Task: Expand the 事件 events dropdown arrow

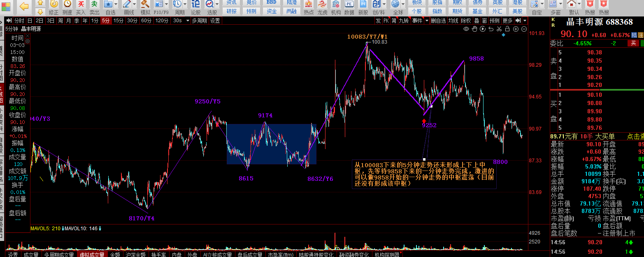Action: pyautogui.click(x=427, y=21)
